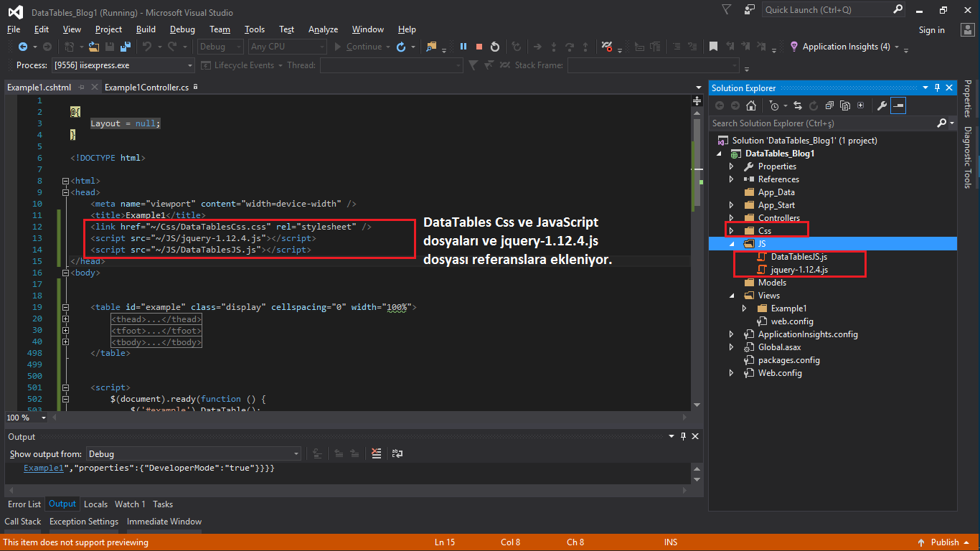The width and height of the screenshot is (980, 551).
Task: Open the Debug menu
Action: (x=182, y=29)
